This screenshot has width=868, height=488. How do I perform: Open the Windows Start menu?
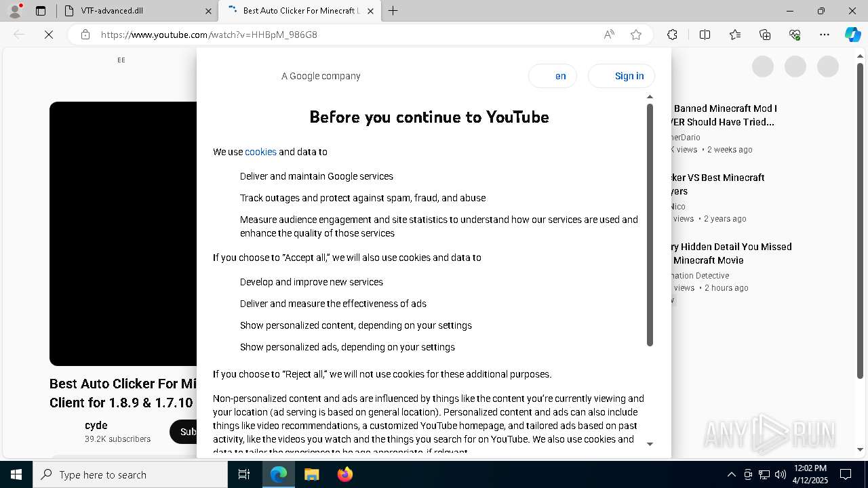[x=16, y=474]
